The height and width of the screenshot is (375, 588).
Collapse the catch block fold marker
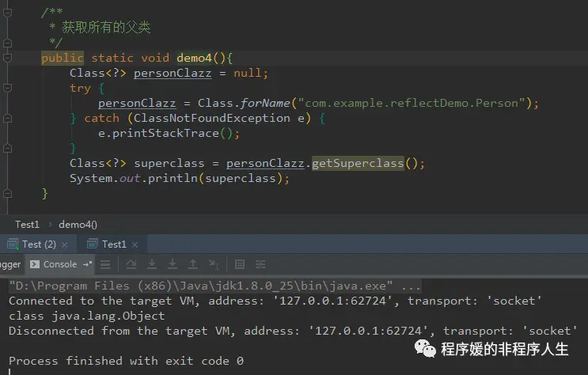coord(7,118)
